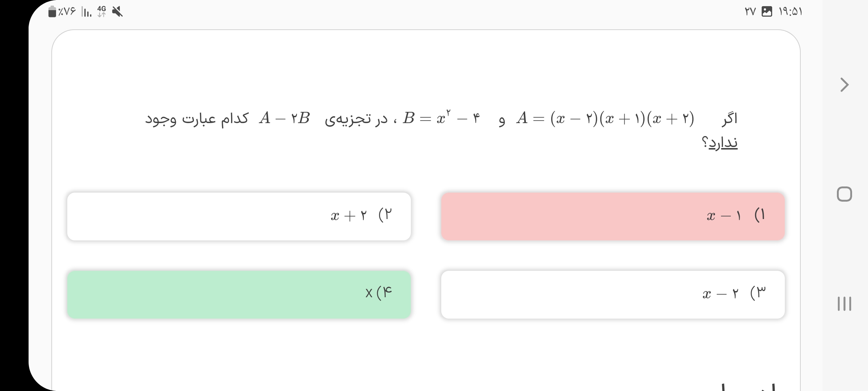Choose the green answer option 4: x
The width and height of the screenshot is (868, 391).
pos(239,294)
